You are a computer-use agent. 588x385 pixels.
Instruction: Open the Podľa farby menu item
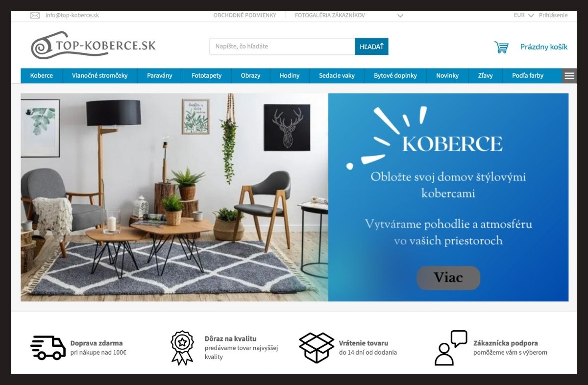tap(528, 75)
